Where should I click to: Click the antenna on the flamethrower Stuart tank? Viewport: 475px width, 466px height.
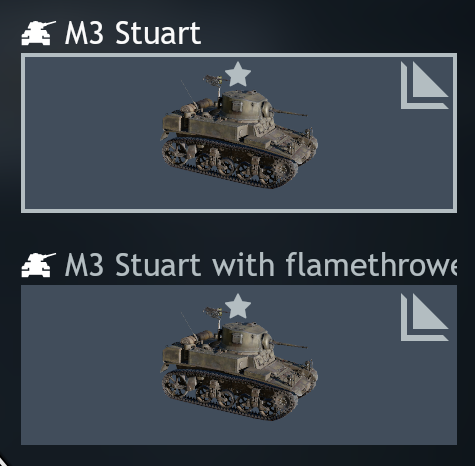coord(188,325)
